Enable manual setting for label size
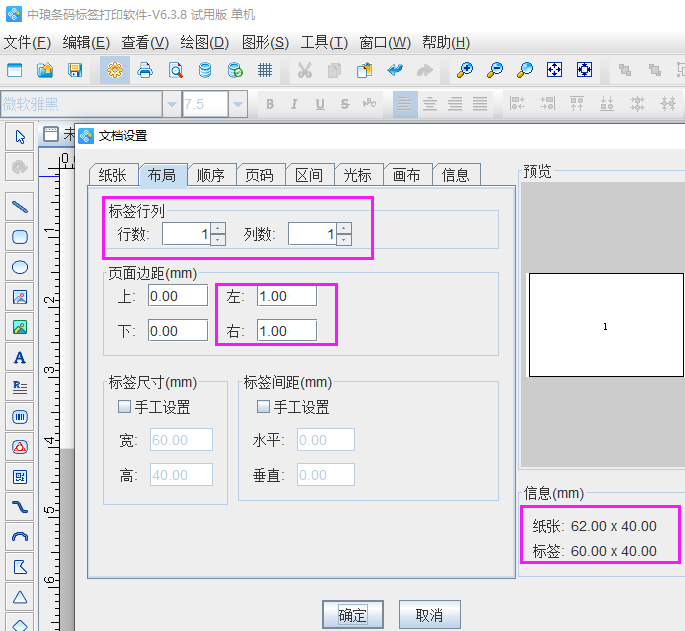The height and width of the screenshot is (631, 685). 125,407
